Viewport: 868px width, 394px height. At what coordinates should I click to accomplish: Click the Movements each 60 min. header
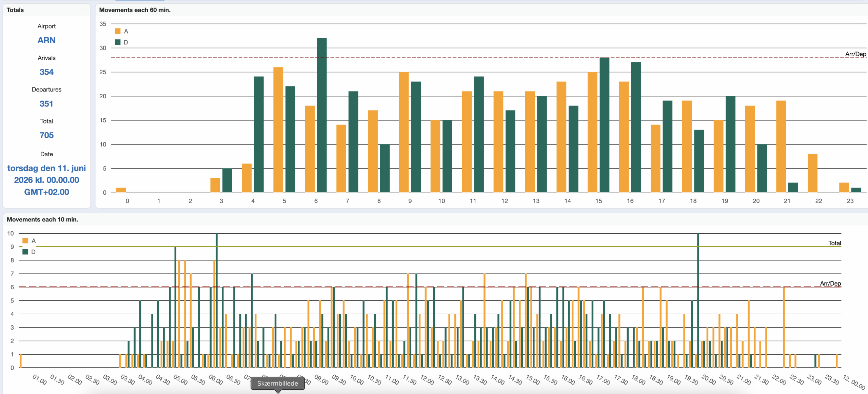point(135,10)
